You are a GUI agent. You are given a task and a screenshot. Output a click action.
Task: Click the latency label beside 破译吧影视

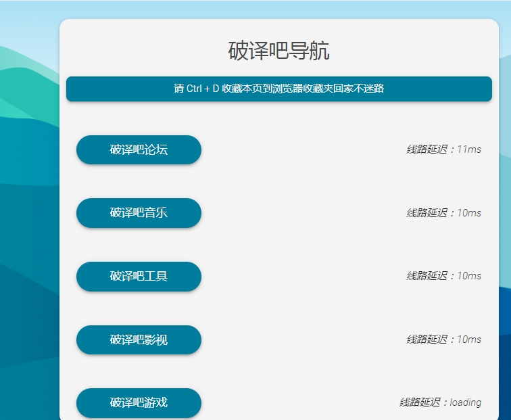443,340
